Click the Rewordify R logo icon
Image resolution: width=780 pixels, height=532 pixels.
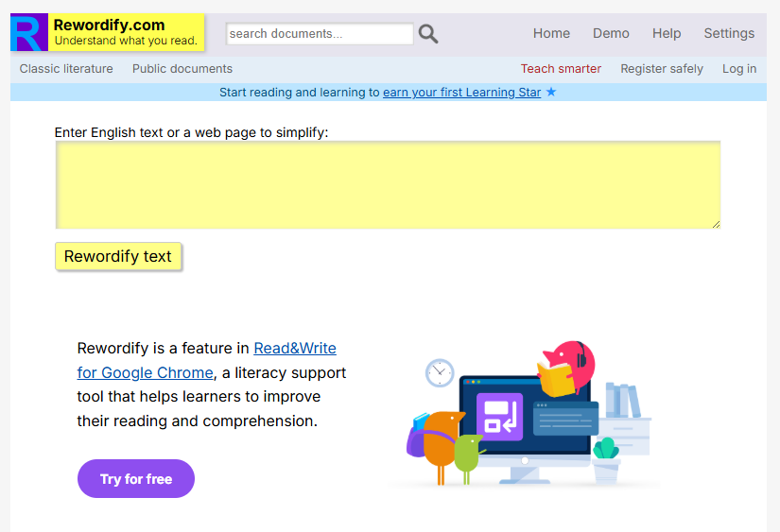(29, 32)
